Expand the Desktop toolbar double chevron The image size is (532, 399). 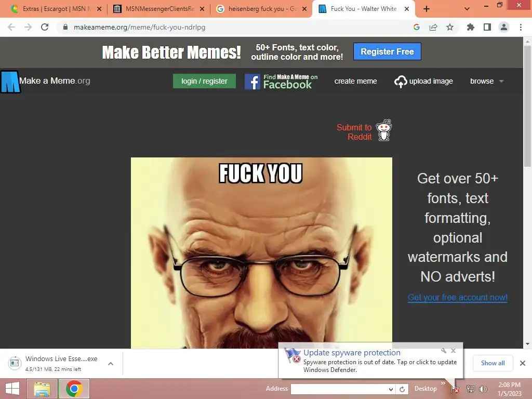(443, 383)
